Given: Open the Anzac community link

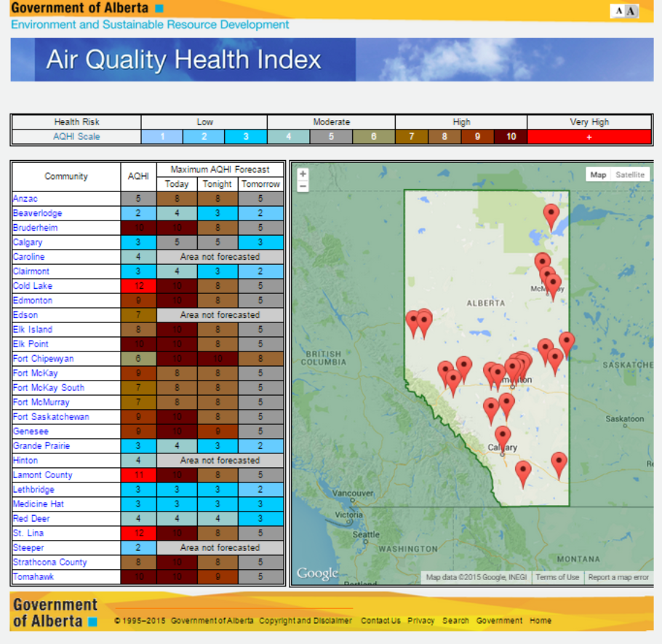Looking at the screenshot, I should [x=25, y=199].
